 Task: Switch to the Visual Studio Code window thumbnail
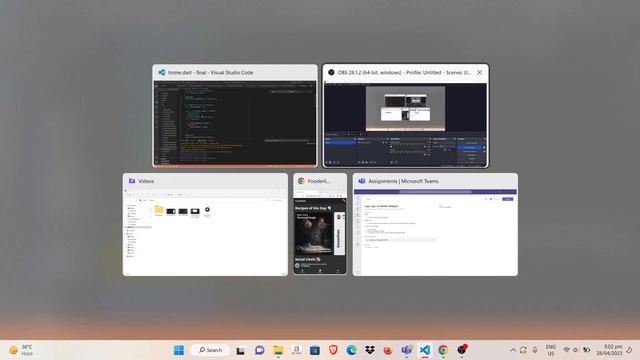point(235,116)
